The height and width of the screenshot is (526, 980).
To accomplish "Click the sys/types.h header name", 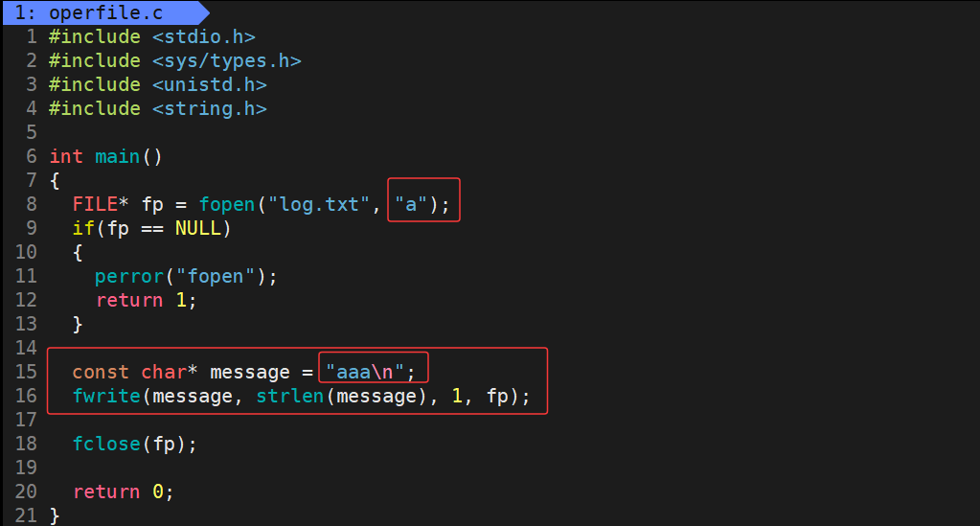I will [x=226, y=61].
